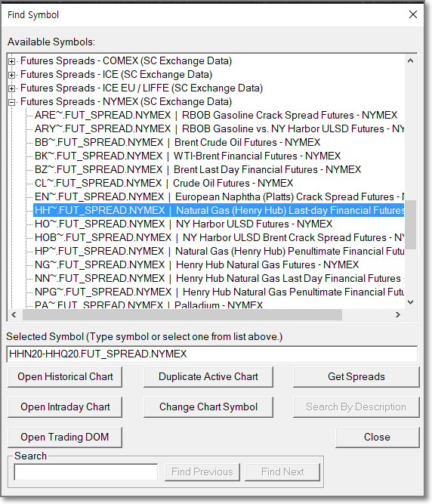Collapse Futures Spreads - NYMEX node

coord(11,102)
